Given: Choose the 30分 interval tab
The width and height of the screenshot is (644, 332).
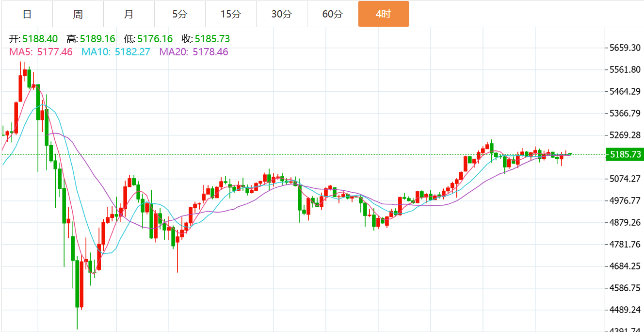Looking at the screenshot, I should [282, 14].
